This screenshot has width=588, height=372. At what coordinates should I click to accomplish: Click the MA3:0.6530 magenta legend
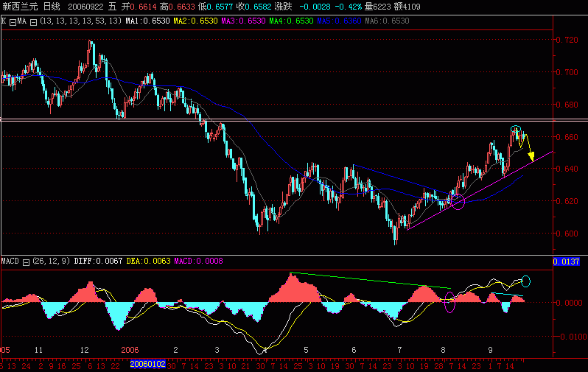coord(243,21)
